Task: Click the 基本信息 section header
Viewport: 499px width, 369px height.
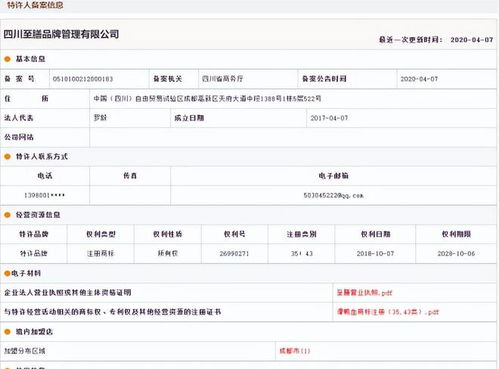Action: point(30,59)
